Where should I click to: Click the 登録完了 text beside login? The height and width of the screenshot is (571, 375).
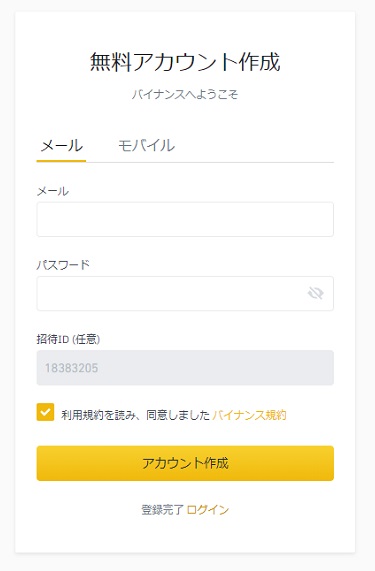[162, 510]
